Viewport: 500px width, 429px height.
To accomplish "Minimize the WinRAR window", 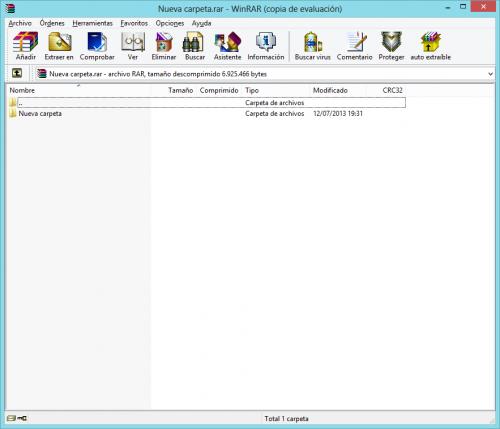I will (448, 7).
